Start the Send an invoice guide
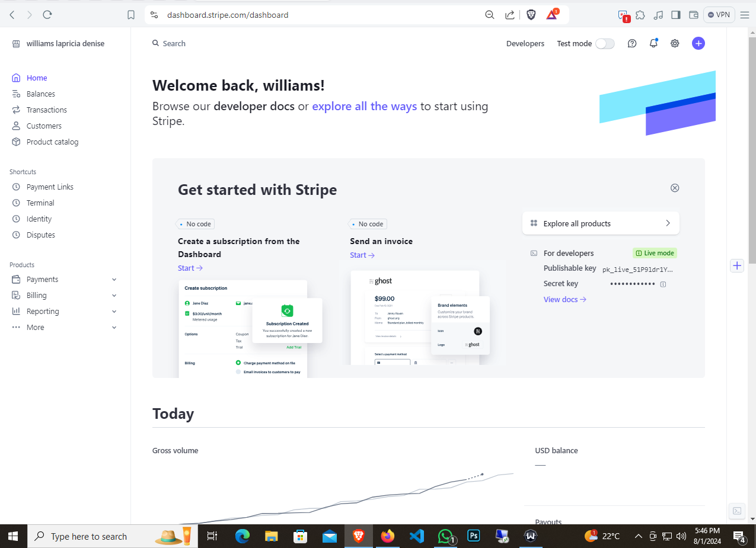 coord(362,255)
